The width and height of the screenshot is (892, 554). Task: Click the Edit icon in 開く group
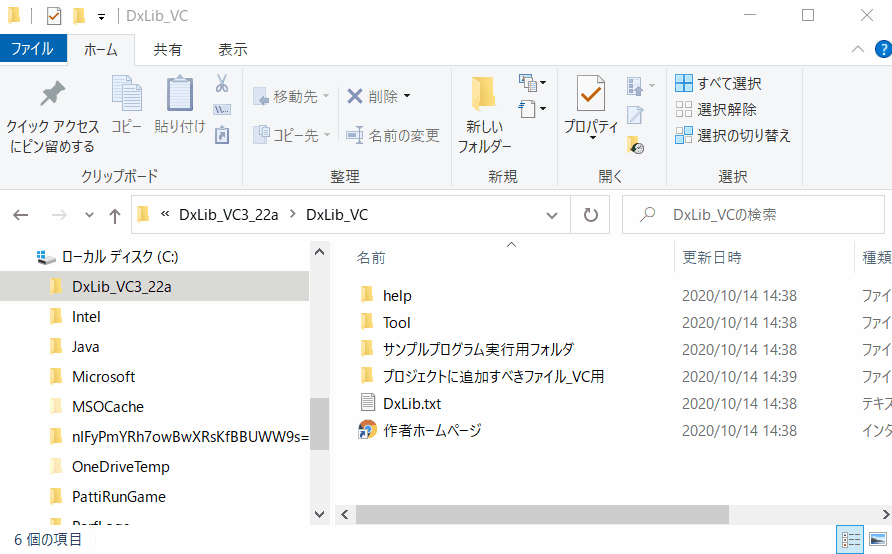point(635,115)
